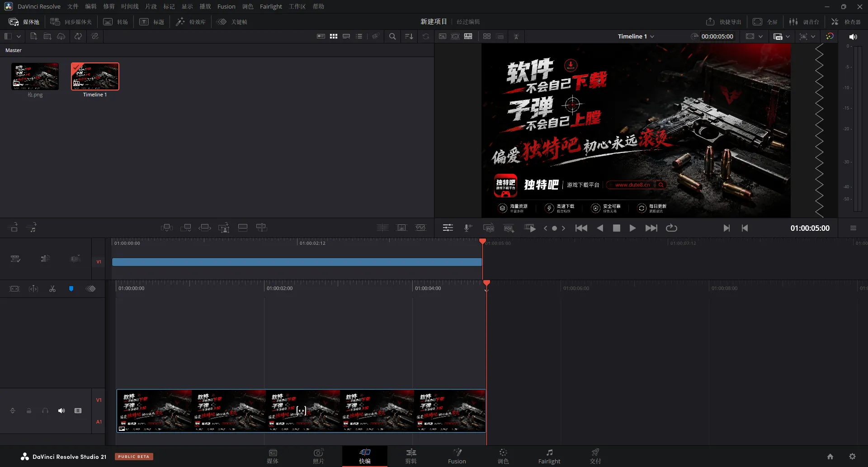Click the blue marker flag icon
Screen dimensions: 868x467
(71, 289)
